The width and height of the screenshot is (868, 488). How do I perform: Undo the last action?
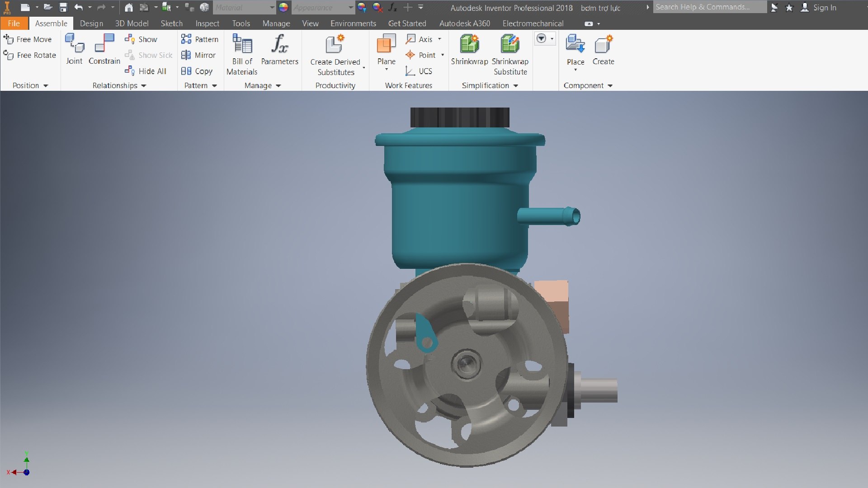tap(79, 7)
